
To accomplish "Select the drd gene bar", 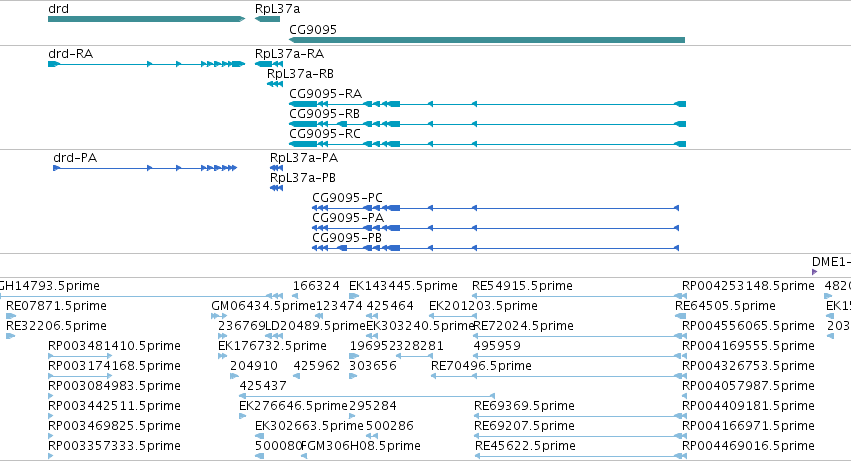I will point(147,19).
